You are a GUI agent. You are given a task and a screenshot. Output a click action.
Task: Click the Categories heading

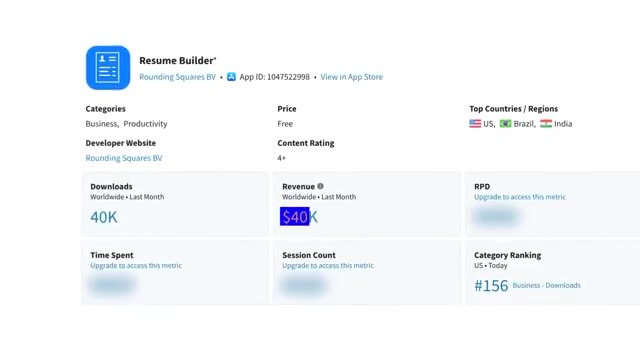tap(105, 109)
